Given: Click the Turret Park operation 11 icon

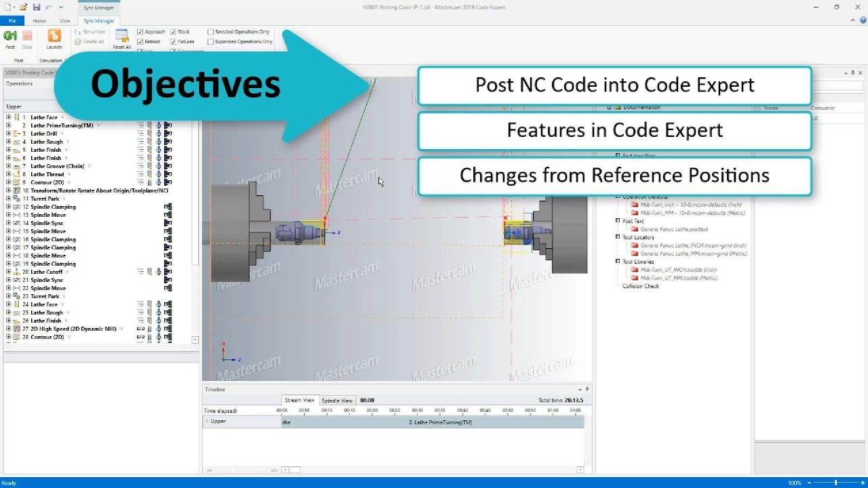Looking at the screenshot, I should 17,199.
